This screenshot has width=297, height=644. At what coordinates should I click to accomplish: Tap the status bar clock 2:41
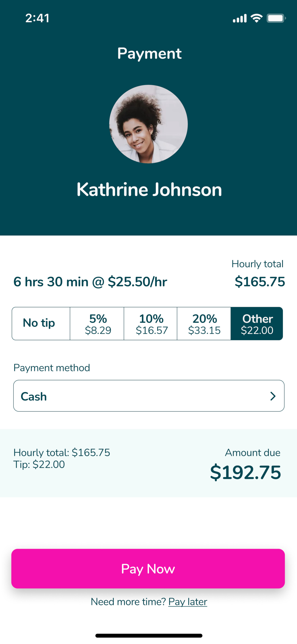[37, 18]
